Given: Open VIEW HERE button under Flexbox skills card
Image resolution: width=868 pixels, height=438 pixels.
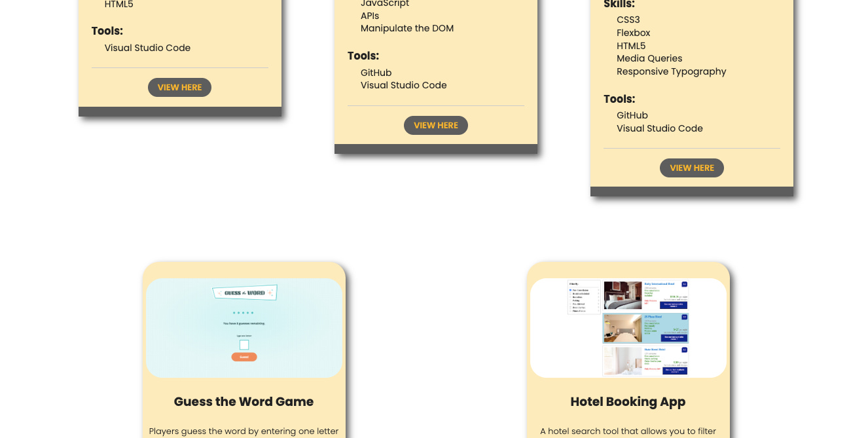Looking at the screenshot, I should [692, 168].
